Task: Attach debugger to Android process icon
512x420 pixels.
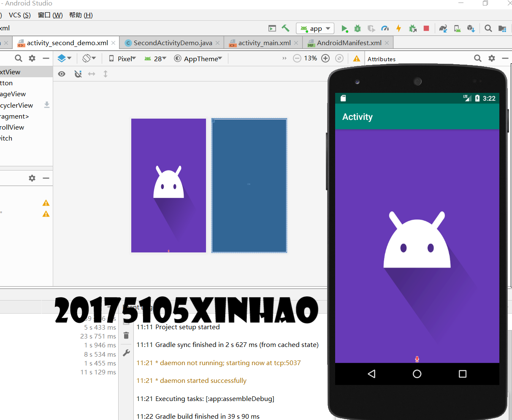Action: [x=412, y=28]
